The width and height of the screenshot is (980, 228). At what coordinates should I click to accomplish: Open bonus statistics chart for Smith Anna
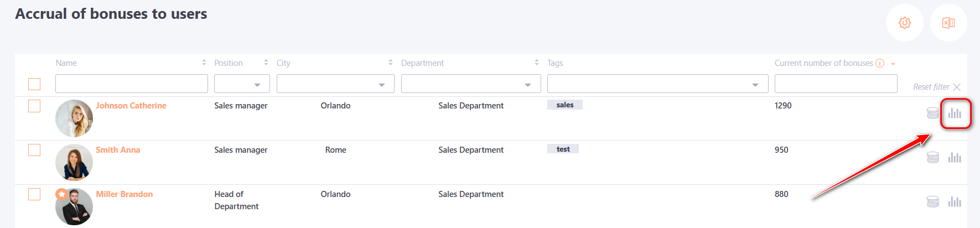[x=955, y=158]
